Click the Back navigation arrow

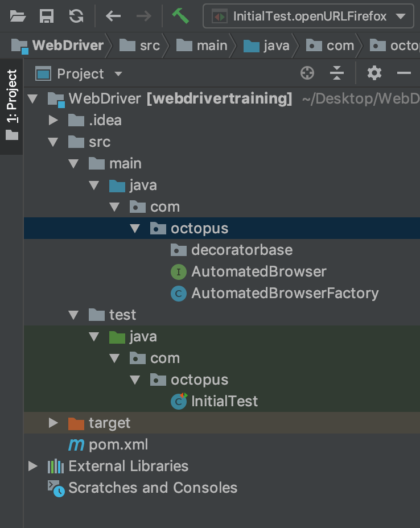click(113, 16)
